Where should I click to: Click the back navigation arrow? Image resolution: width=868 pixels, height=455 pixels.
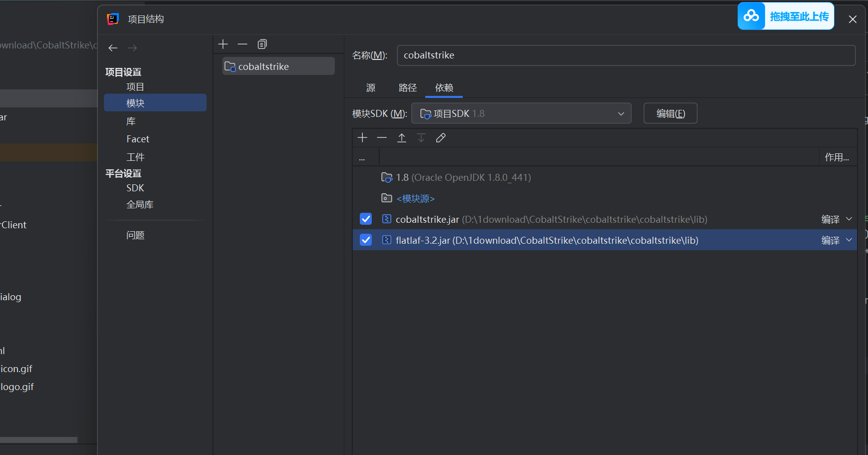pyautogui.click(x=113, y=48)
